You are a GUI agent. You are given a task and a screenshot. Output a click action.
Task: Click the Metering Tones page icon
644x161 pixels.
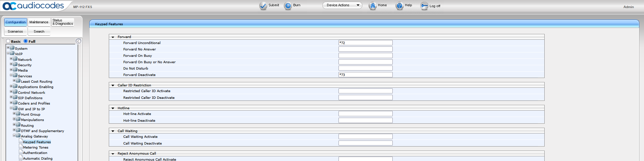coord(21,147)
